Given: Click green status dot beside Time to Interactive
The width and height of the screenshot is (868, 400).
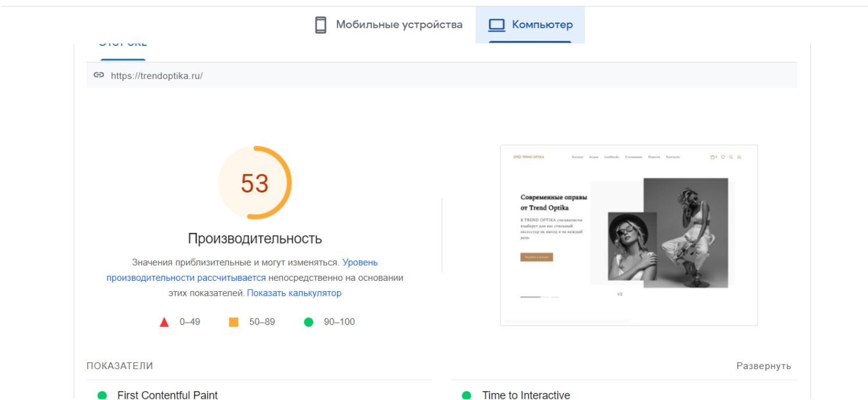Looking at the screenshot, I should pos(466,395).
